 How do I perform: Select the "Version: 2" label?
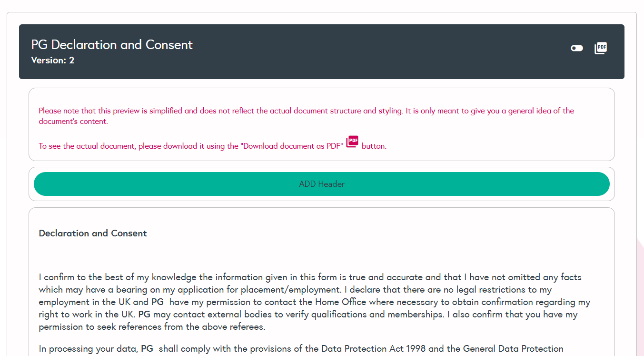point(53,61)
